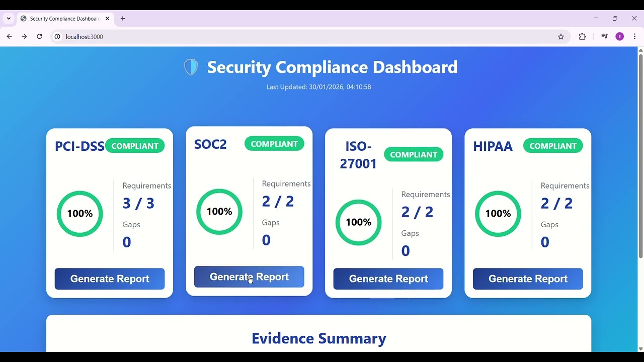Click the ISO-27001 COMPLIANT badge
644x362 pixels.
414,154
